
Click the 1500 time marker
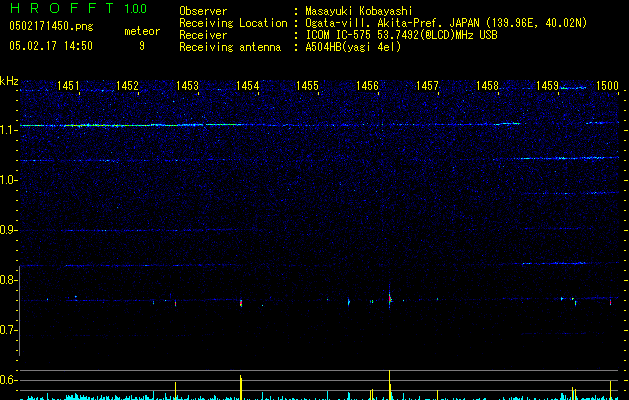click(x=607, y=86)
